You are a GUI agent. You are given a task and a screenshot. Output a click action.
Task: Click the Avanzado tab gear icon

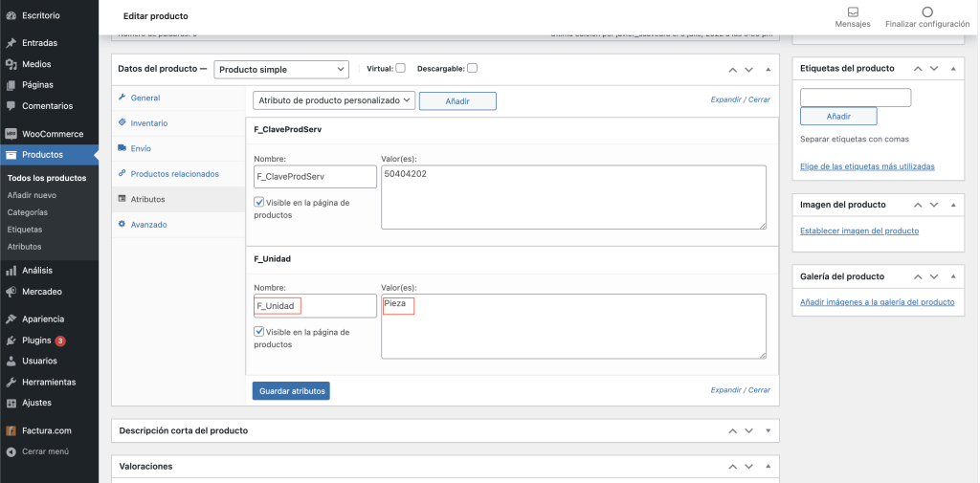coord(122,225)
